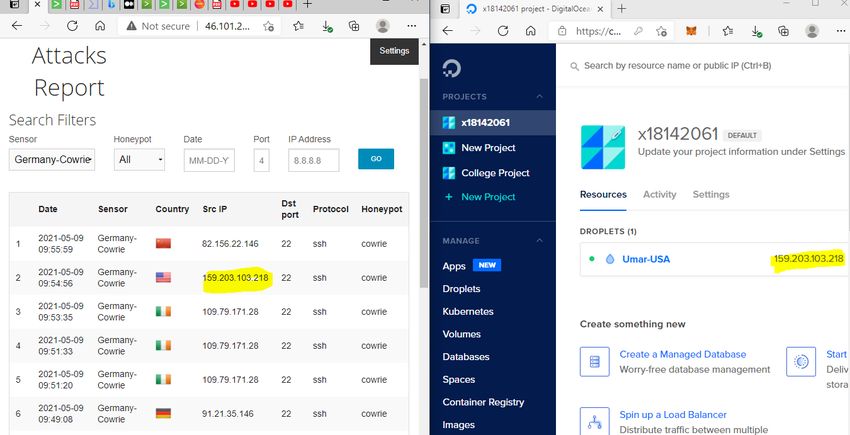Click the Create a Managed Database link
This screenshot has height=435, width=850.
[682, 354]
